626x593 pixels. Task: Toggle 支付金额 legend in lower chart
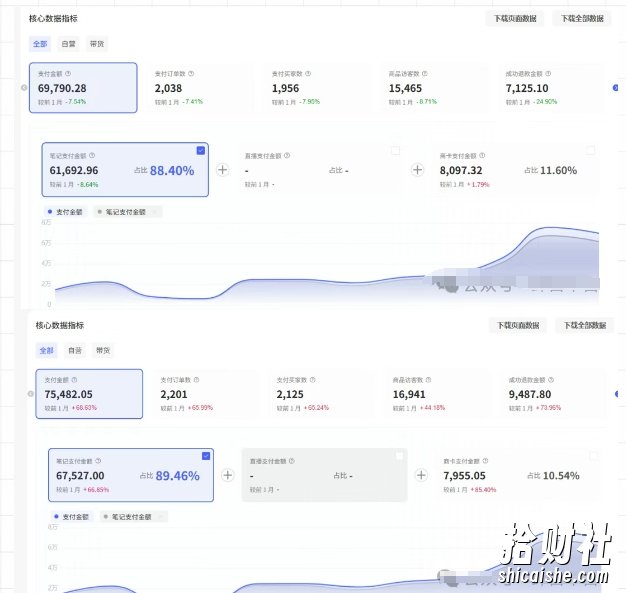click(x=72, y=517)
